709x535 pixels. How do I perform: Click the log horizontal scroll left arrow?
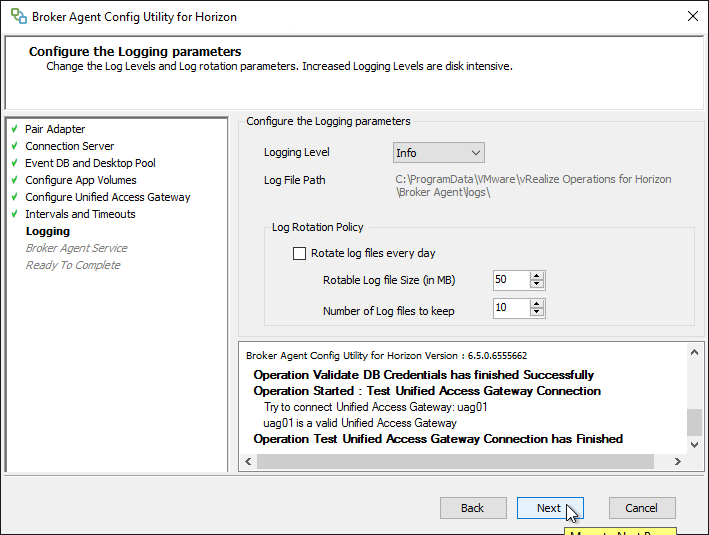(x=248, y=461)
